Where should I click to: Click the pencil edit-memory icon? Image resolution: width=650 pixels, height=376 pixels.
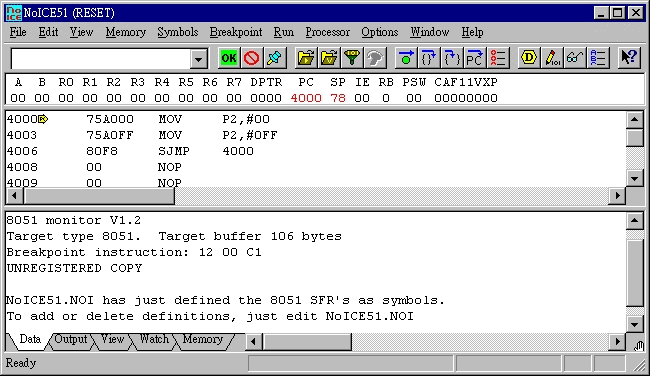(552, 58)
